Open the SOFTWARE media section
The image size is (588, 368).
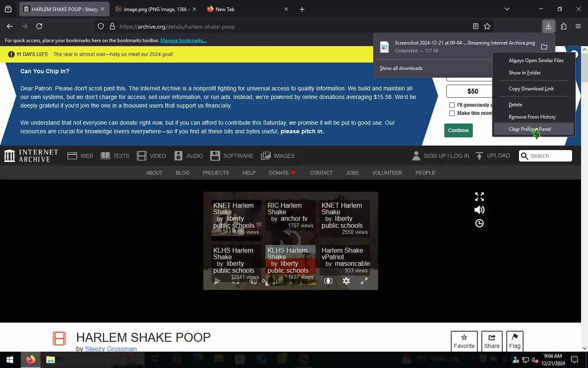tap(232, 156)
